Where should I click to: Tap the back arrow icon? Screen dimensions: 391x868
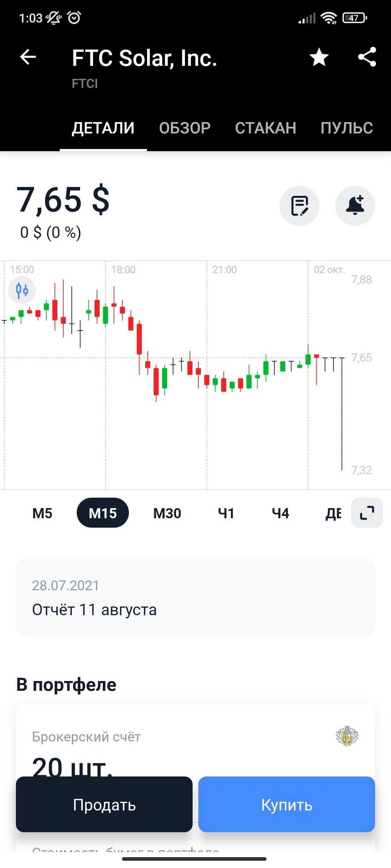[x=28, y=57]
